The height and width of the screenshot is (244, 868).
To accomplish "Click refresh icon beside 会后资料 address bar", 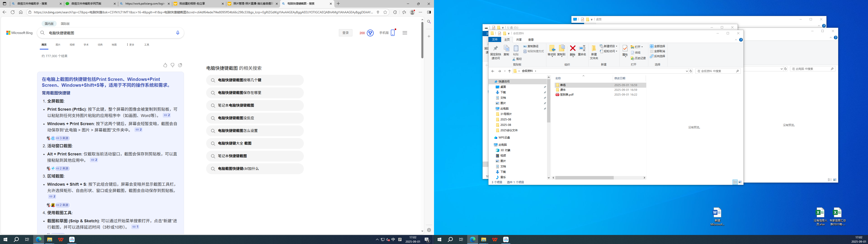I will pos(691,71).
